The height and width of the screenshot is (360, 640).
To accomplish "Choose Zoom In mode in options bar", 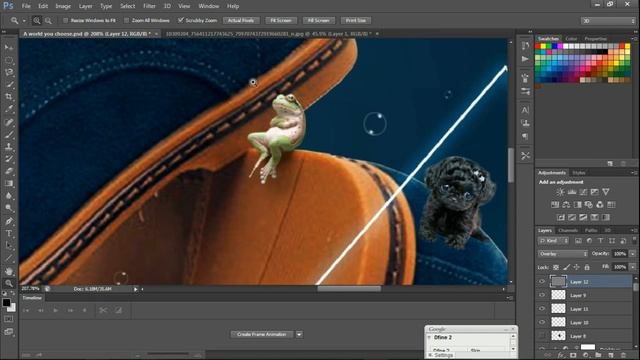I will click(37, 20).
